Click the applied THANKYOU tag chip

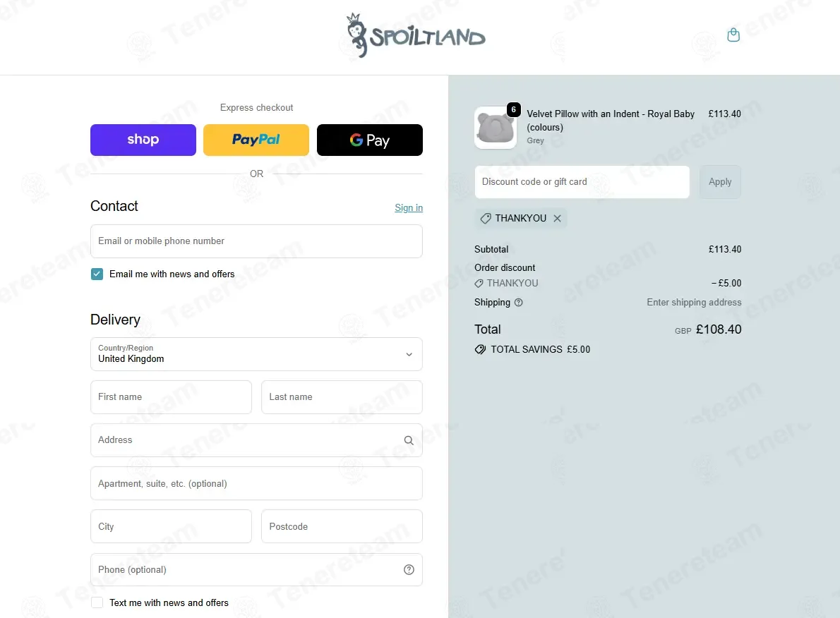pos(520,219)
